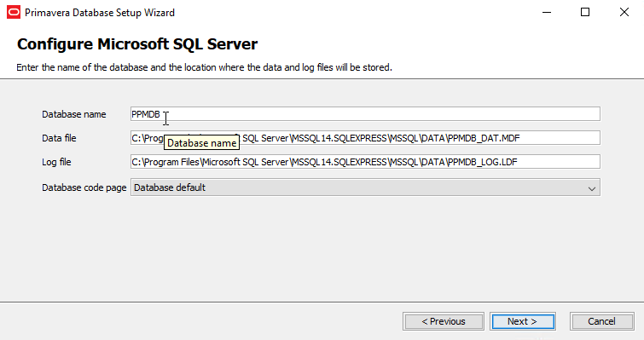Image resolution: width=644 pixels, height=340 pixels.
Task: Expand the Database default dropdown arrow
Action: pyautogui.click(x=591, y=188)
